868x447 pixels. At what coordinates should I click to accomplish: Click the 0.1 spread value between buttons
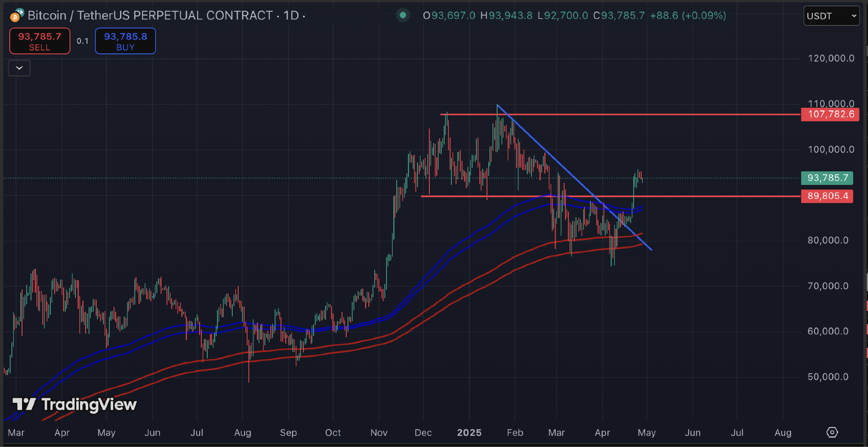83,41
